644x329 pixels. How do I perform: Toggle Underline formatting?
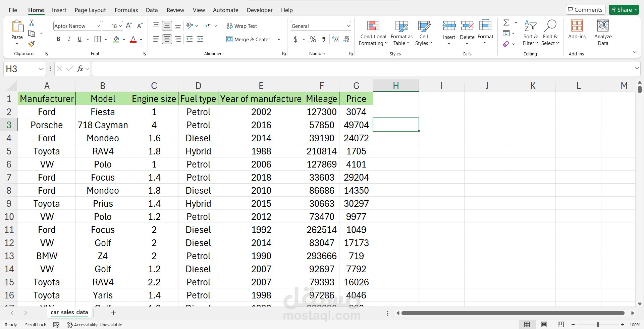point(79,39)
